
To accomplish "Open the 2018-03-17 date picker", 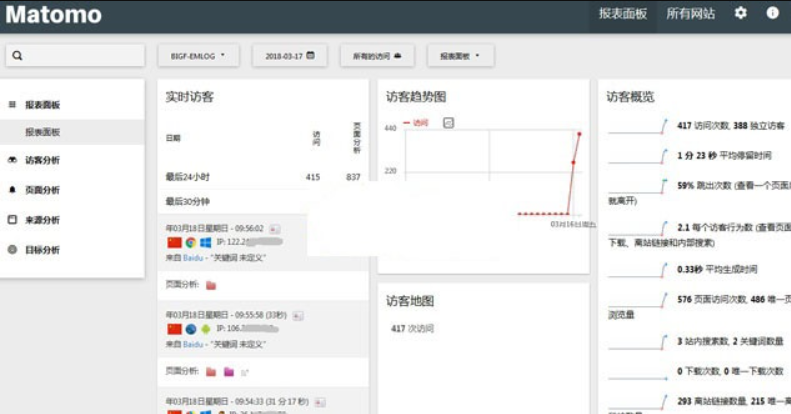I will pyautogui.click(x=289, y=56).
